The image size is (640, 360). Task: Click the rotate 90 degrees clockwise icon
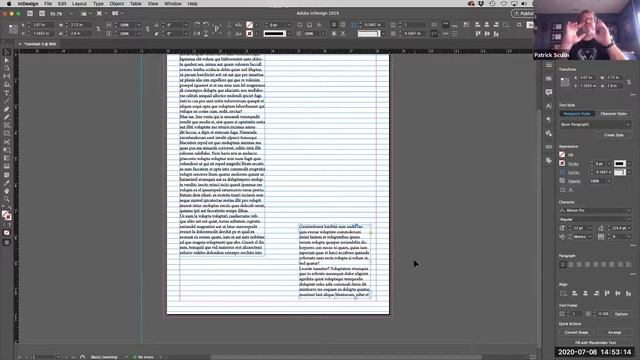click(x=197, y=25)
